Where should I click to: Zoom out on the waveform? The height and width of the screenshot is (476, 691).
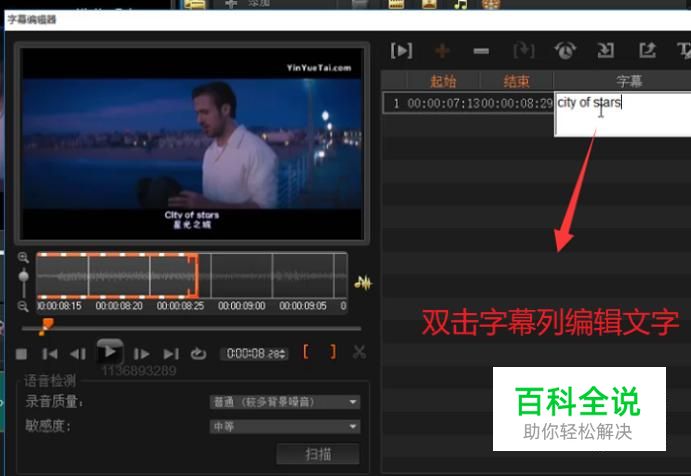click(23, 306)
